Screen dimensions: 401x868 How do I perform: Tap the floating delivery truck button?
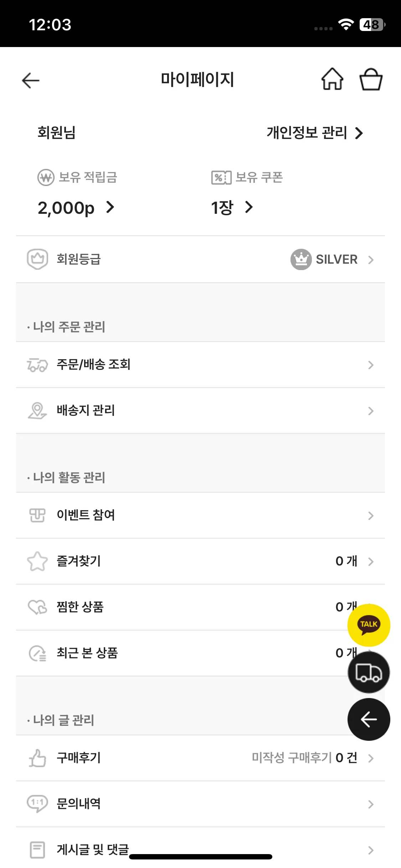click(x=369, y=672)
